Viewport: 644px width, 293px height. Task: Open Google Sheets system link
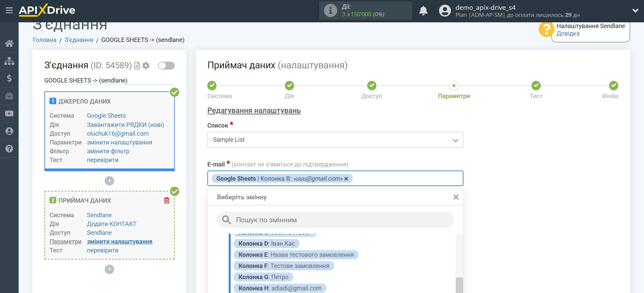click(x=106, y=116)
